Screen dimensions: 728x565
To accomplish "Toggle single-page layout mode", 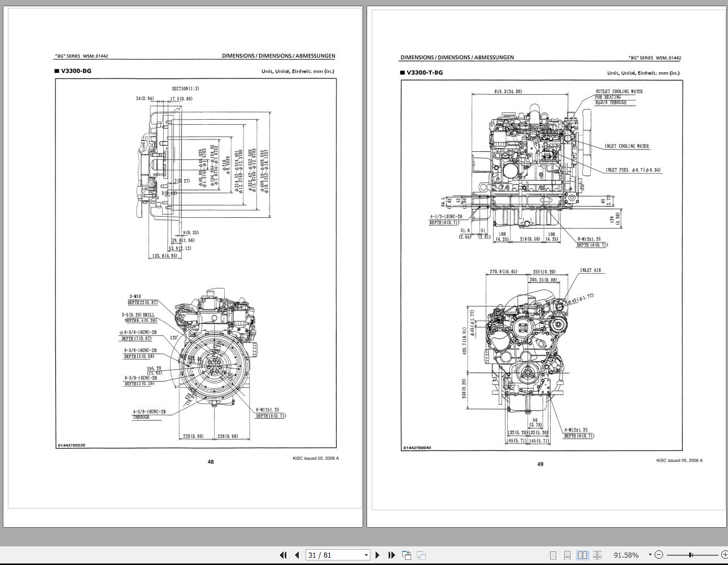I will (x=553, y=555).
